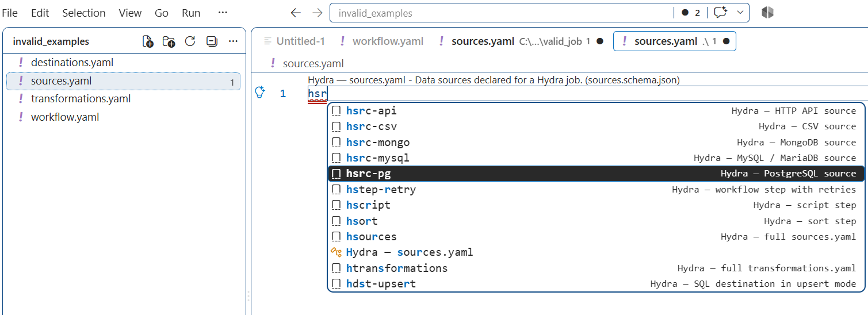Choose hsources suggestion

[596, 237]
